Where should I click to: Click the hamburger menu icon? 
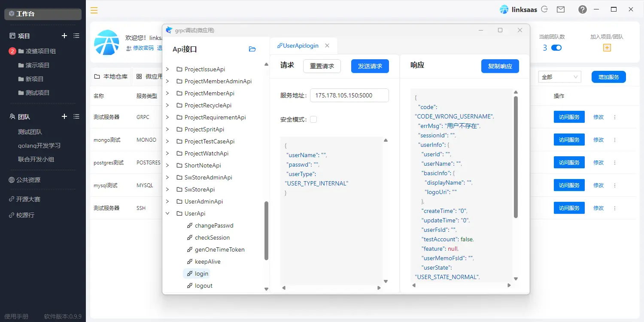pos(94,10)
